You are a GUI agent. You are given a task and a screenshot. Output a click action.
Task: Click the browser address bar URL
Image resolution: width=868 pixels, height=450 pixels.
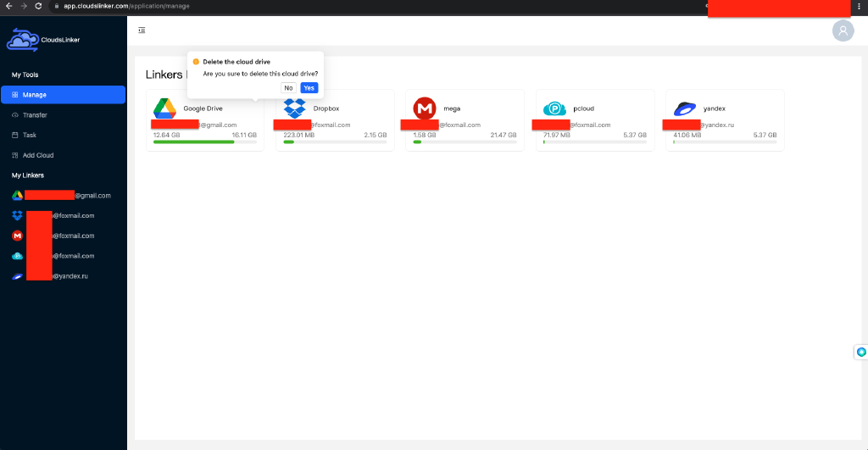coord(126,6)
